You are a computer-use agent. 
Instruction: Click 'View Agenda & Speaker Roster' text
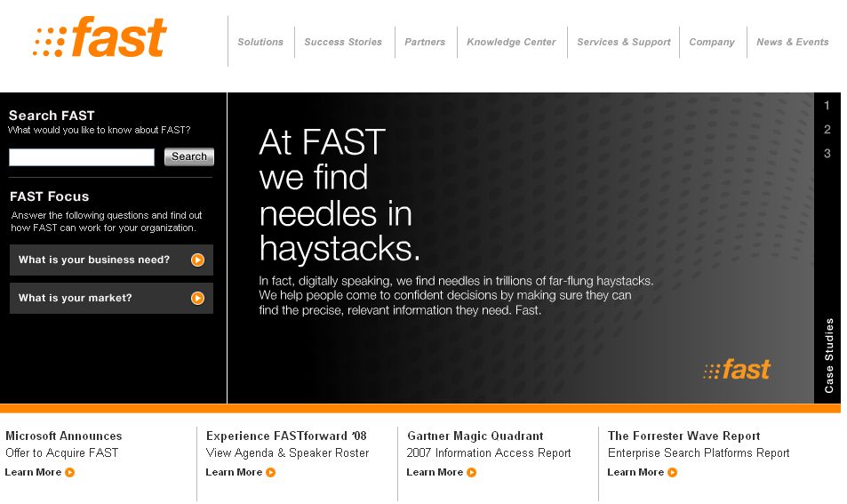click(287, 452)
